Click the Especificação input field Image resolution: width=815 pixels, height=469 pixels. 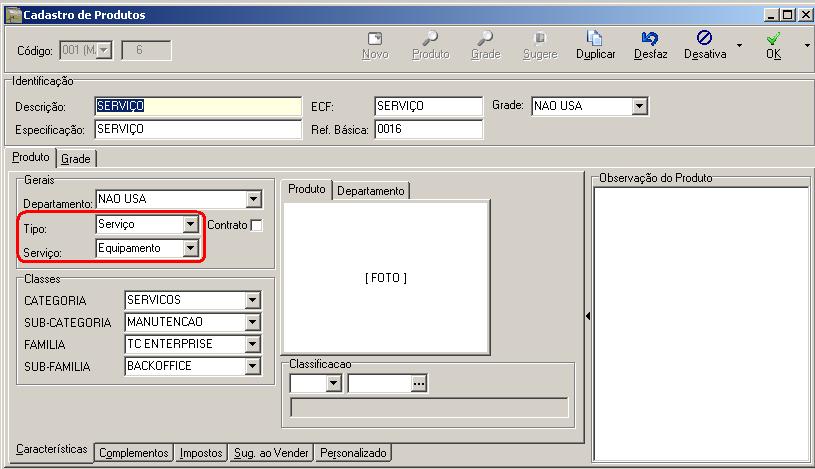(198, 129)
